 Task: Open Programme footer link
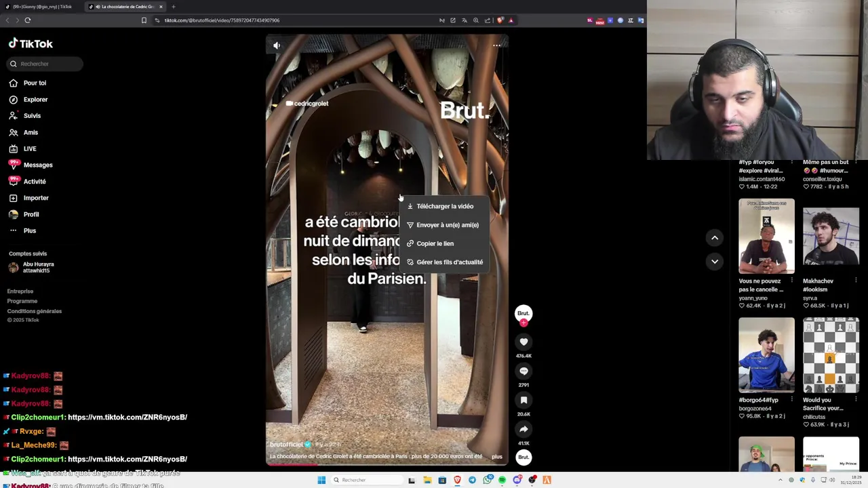point(22,301)
